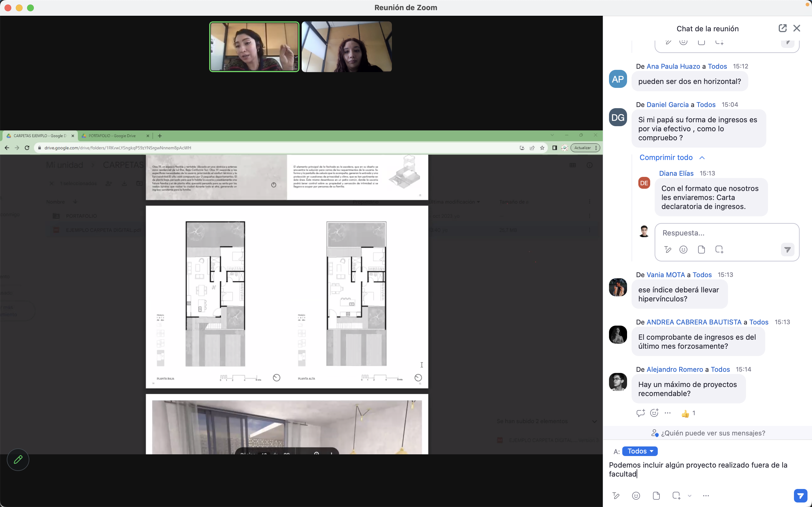Screen dimensions: 812x507
Task: Select CARPETAS EJEMPLO browser tab
Action: (40, 136)
